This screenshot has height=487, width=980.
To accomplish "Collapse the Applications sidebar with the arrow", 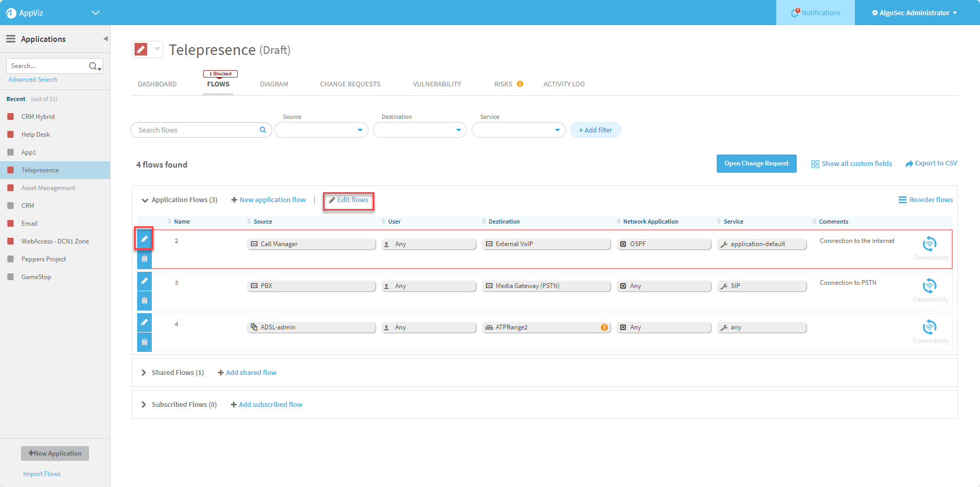I will 105,39.
